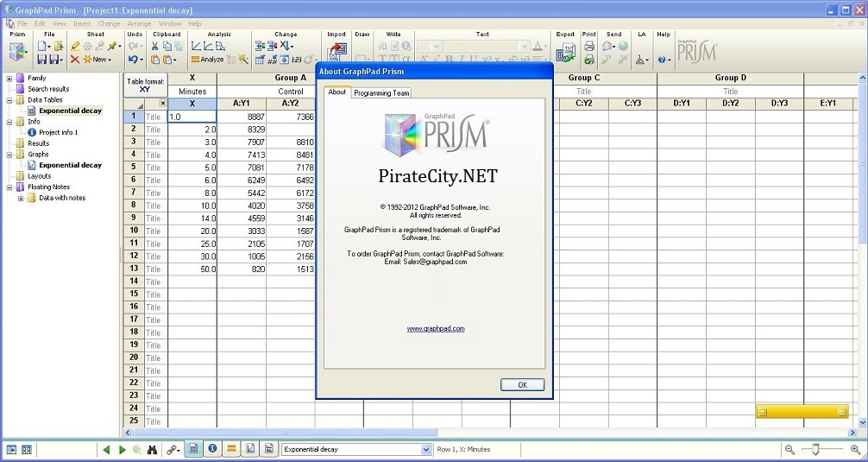This screenshot has height=462, width=868.
Task: Go to next sheet with green right arrow
Action: point(123,450)
